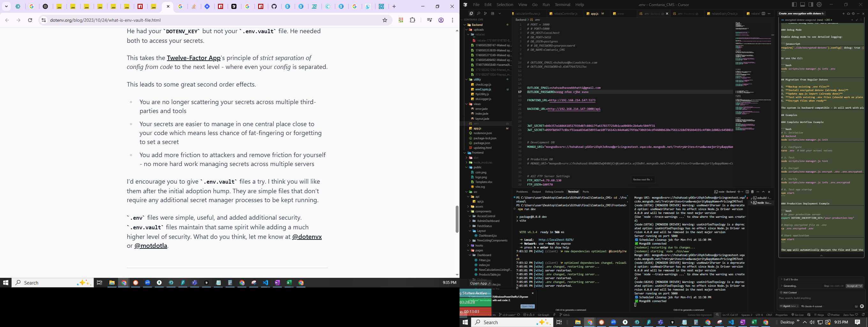The width and height of the screenshot is (868, 327).
Task: Open the Selection menu in Cursor
Action: (x=505, y=5)
